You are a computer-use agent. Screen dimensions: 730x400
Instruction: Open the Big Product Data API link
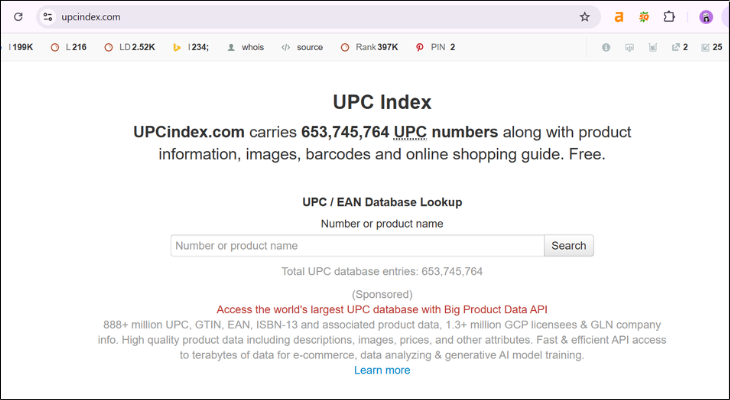point(382,309)
